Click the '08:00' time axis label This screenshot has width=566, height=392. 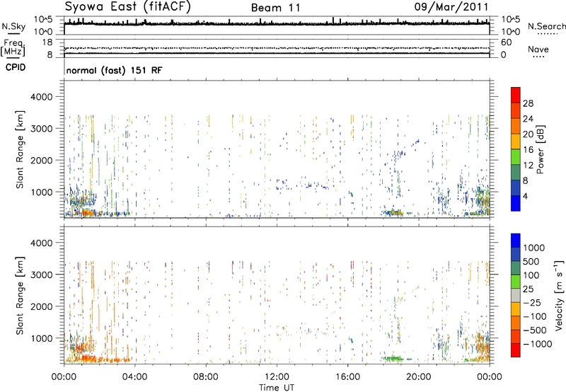coord(206,377)
